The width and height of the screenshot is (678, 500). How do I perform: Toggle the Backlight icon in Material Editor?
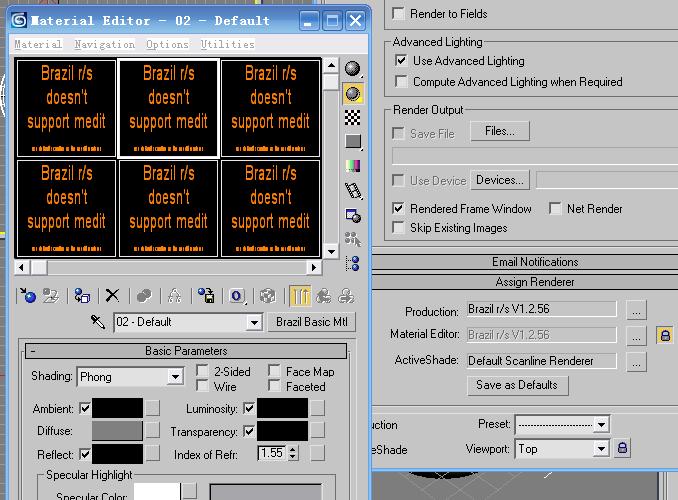pos(353,94)
